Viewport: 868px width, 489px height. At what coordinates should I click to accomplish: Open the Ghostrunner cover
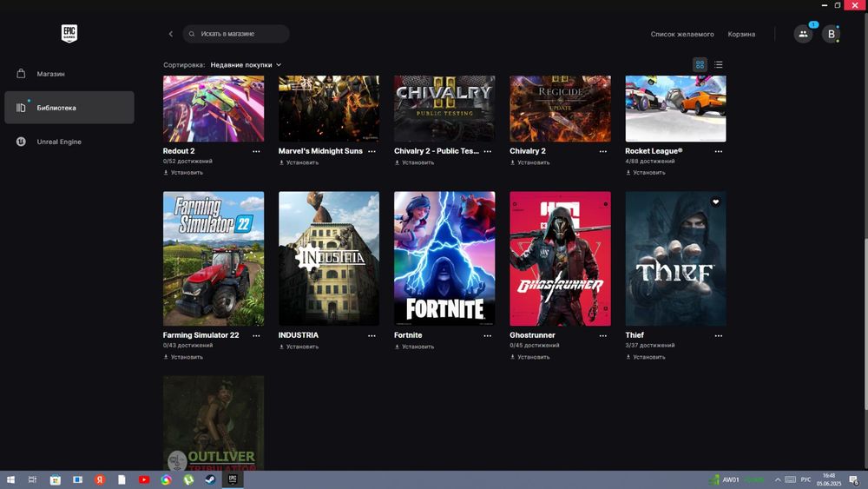click(560, 259)
